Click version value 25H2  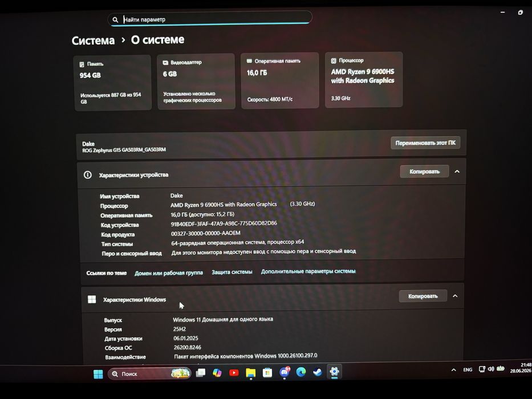tap(180, 329)
